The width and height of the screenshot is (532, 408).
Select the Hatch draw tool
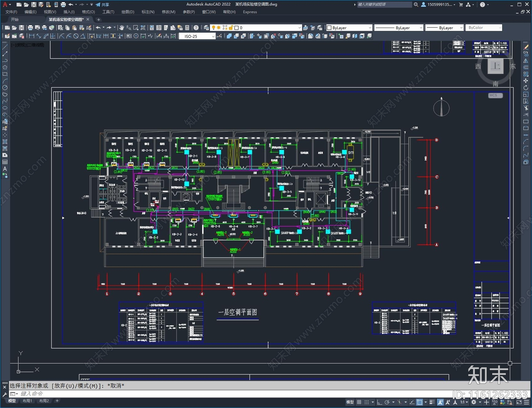pyautogui.click(x=5, y=142)
